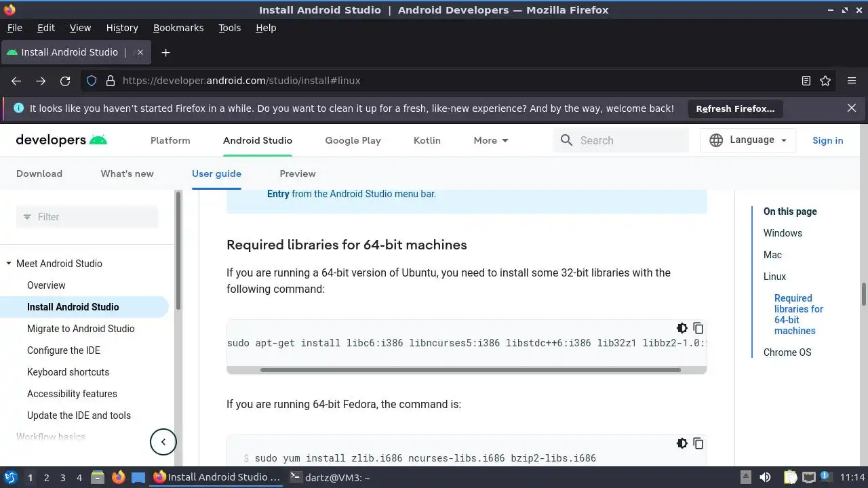Viewport: 868px width, 488px height.
Task: Bookmark this page with the star icon
Action: click(x=825, y=81)
